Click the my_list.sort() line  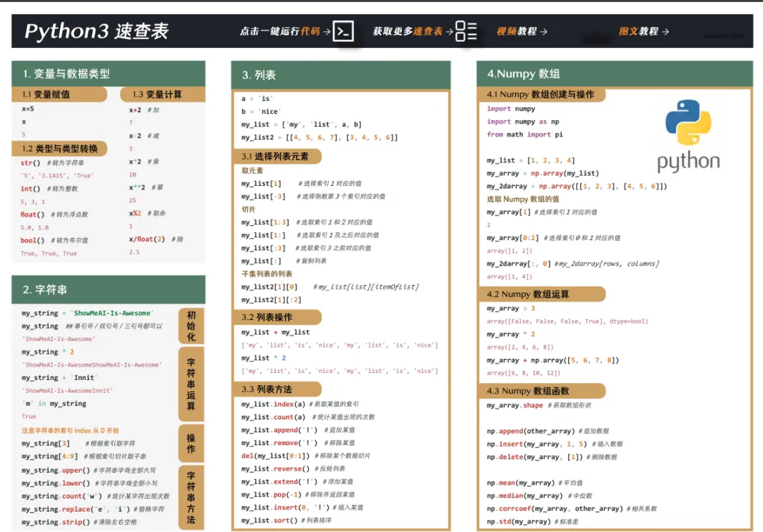point(287,520)
